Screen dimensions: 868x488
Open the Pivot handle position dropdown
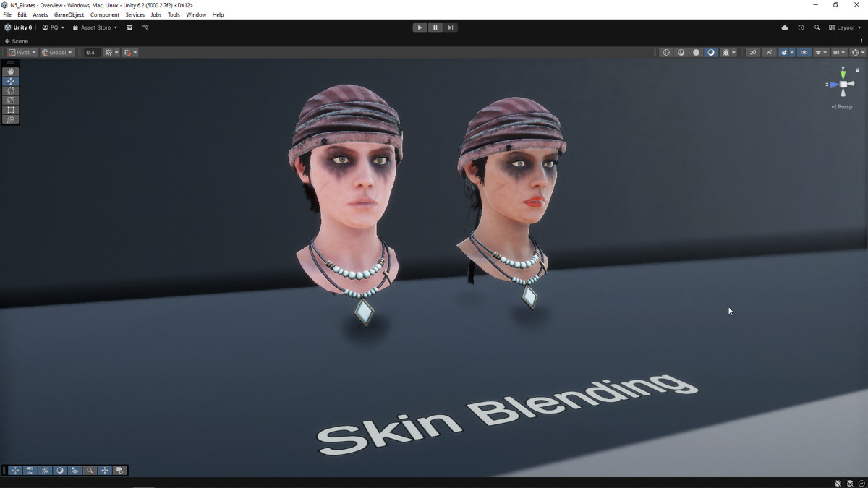(x=22, y=53)
